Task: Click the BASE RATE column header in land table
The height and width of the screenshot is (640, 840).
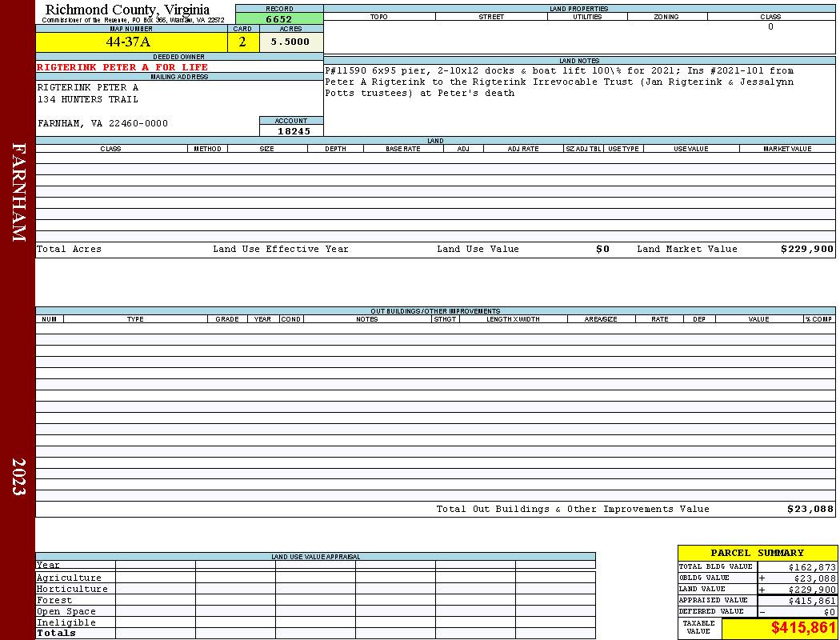Action: tap(403, 148)
